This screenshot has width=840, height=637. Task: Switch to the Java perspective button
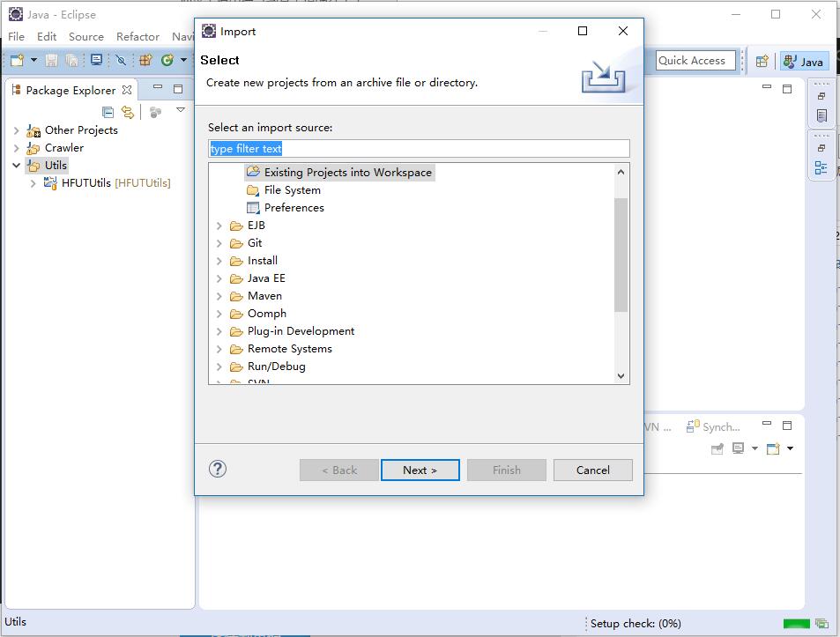[804, 62]
